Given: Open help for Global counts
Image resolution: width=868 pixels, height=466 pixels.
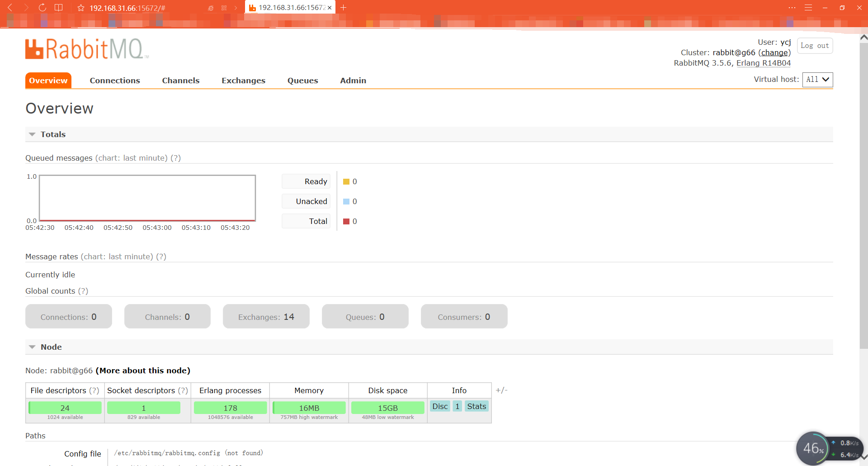Looking at the screenshot, I should tap(83, 291).
